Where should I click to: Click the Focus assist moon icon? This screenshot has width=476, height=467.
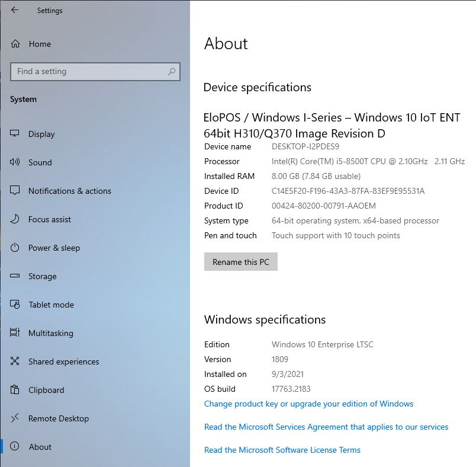[15, 219]
